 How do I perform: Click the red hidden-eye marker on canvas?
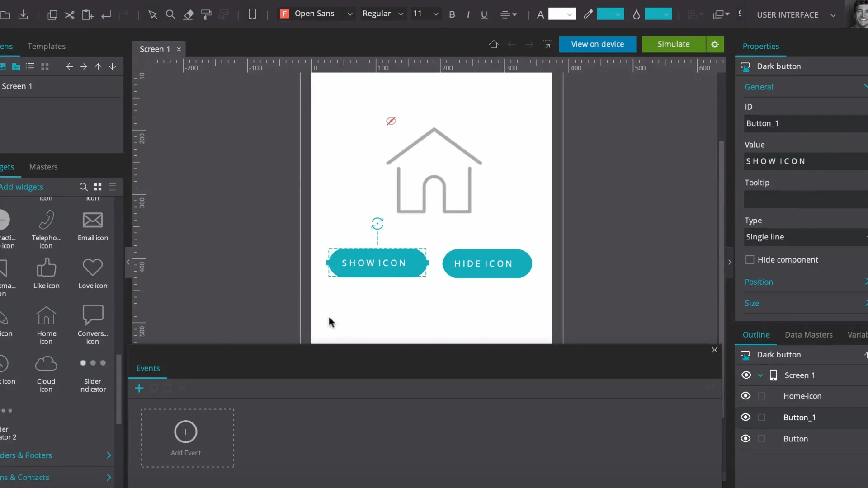tap(391, 121)
